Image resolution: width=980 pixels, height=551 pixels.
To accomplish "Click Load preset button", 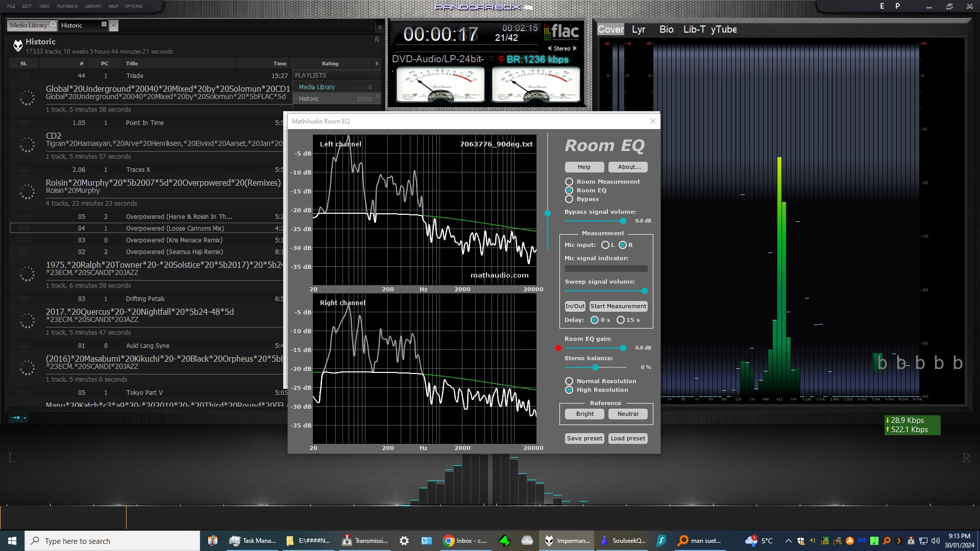I will tap(628, 438).
